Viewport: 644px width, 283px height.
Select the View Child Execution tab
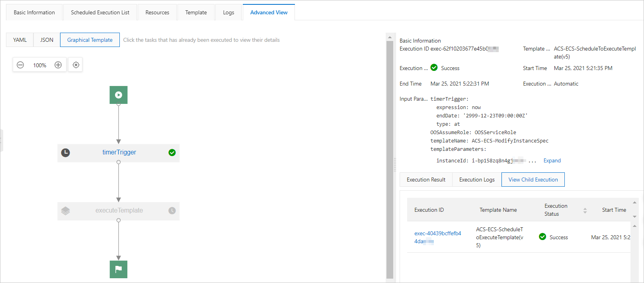(x=533, y=180)
